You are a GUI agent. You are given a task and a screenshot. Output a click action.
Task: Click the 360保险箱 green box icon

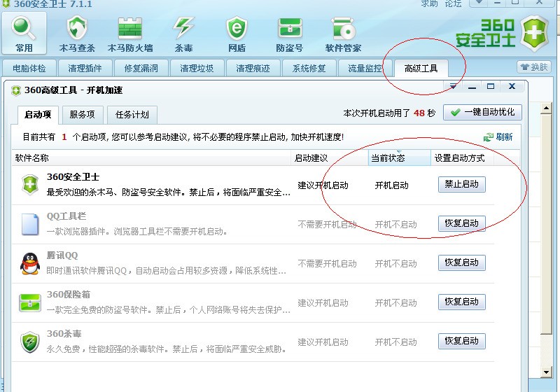pyautogui.click(x=30, y=302)
